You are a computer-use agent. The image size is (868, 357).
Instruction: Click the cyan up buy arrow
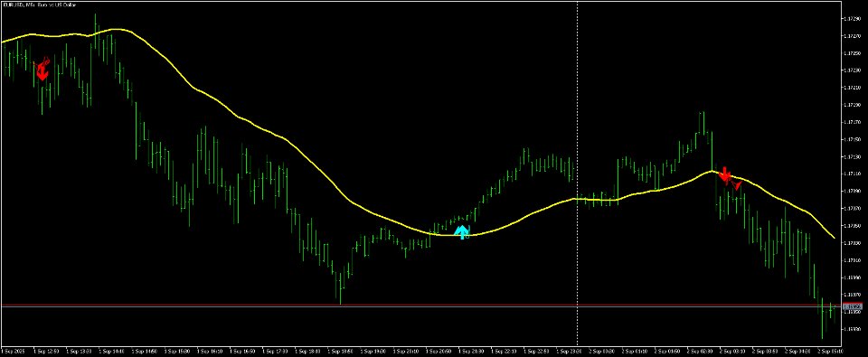tap(461, 232)
